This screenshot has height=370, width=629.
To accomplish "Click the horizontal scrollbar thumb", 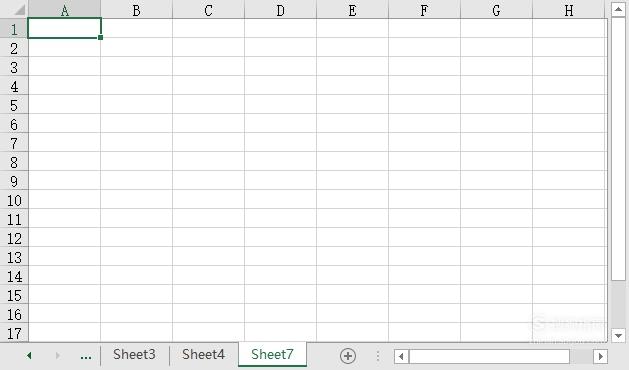I will [x=489, y=356].
